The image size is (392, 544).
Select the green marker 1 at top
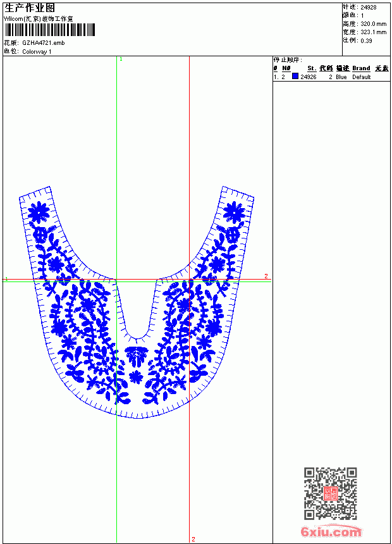coord(121,59)
